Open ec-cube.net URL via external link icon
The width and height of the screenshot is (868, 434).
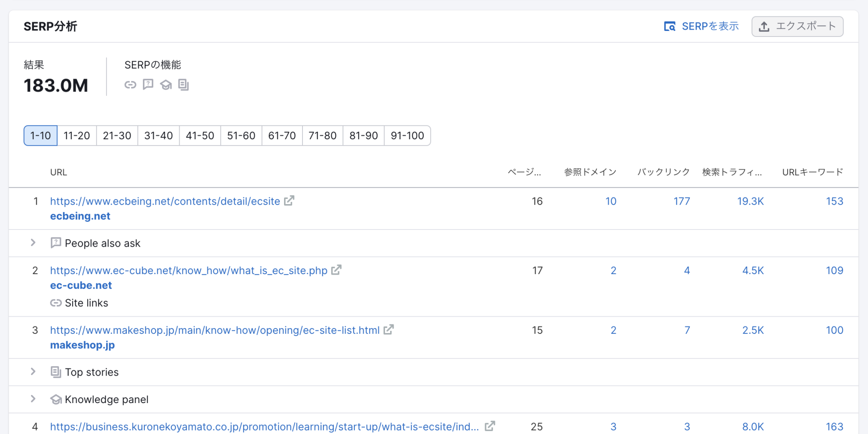point(336,270)
